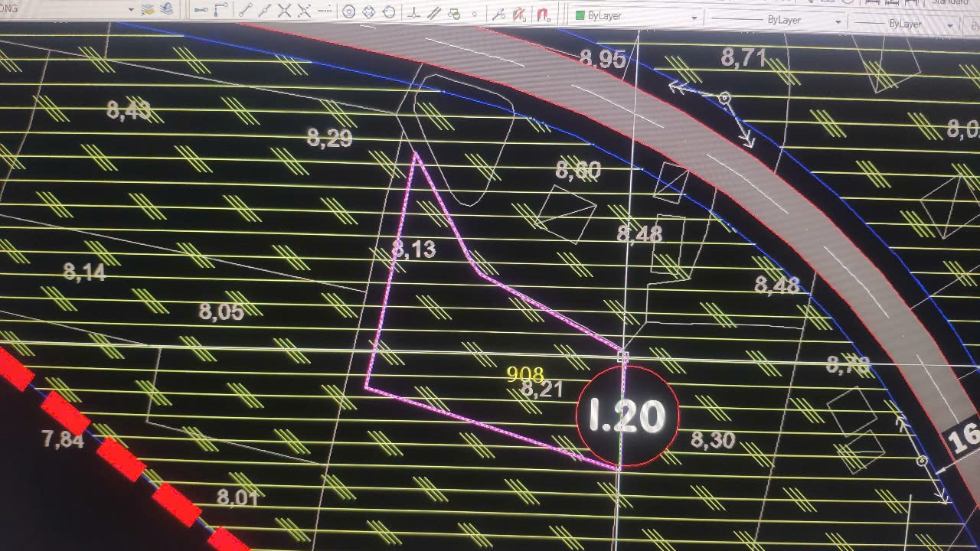Click the elevation label 7,84

[x=63, y=439]
